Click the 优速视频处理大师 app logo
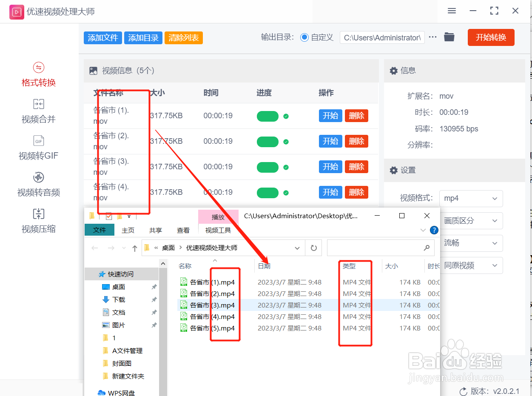Screen dimensions: 532x396 (x=16, y=11)
